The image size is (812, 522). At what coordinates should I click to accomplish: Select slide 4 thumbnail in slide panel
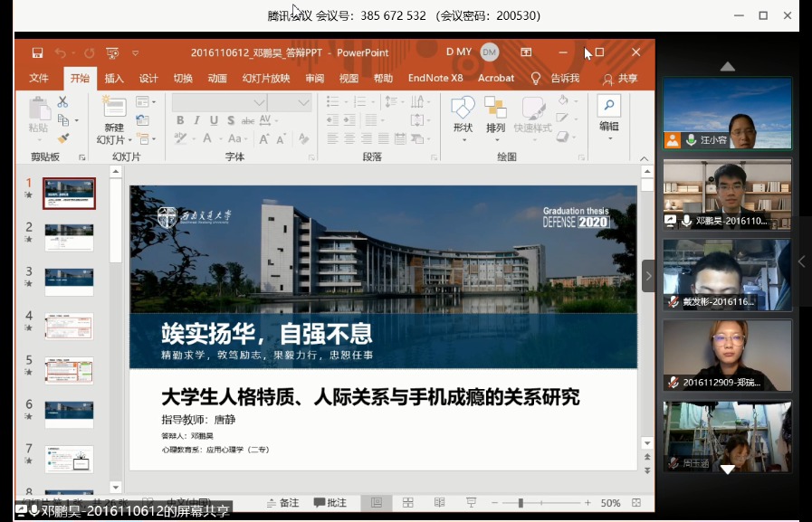pos(69,327)
